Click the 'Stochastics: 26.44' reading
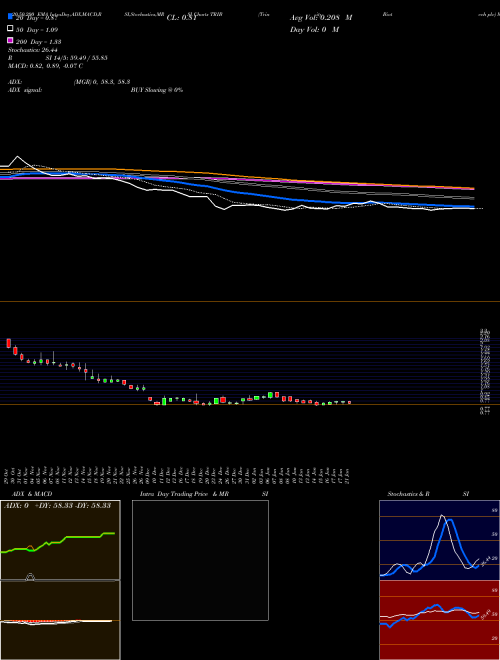500x660 pixels. [33, 50]
